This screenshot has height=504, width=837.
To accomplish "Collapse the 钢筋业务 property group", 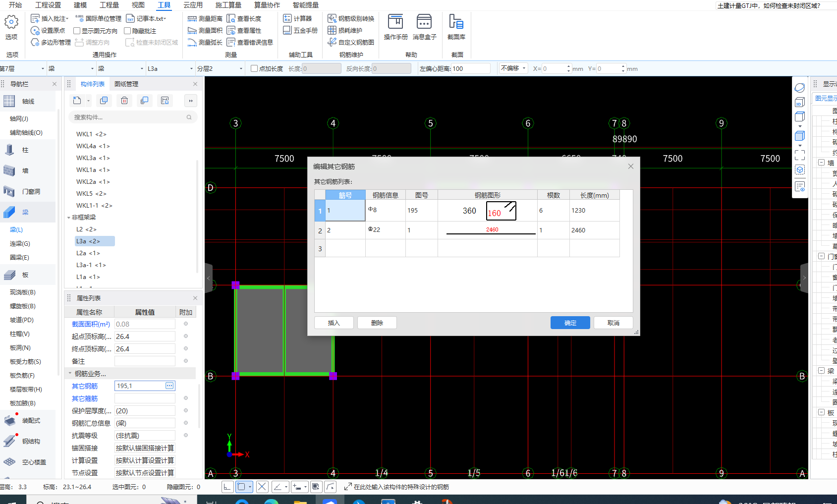I will pyautogui.click(x=70, y=374).
